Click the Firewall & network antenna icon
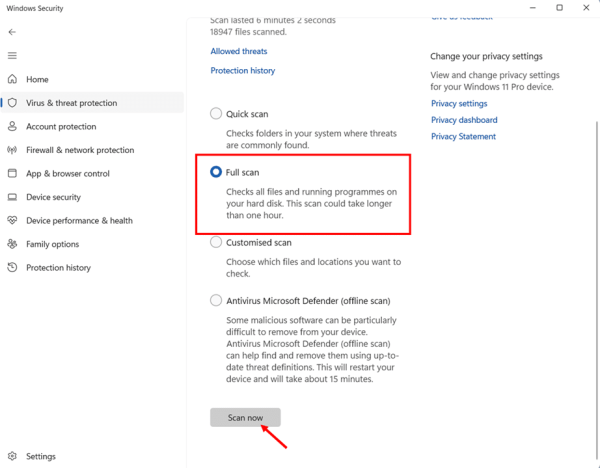The width and height of the screenshot is (600, 468). pos(12,150)
